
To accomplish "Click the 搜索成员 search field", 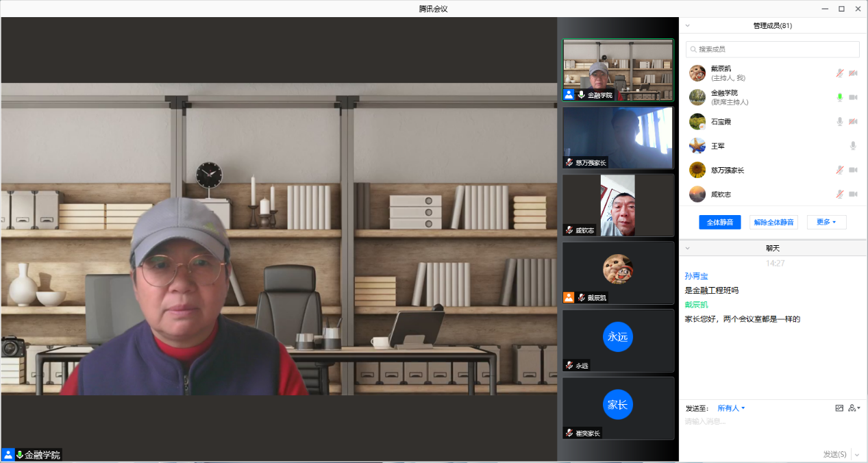I will tap(773, 49).
